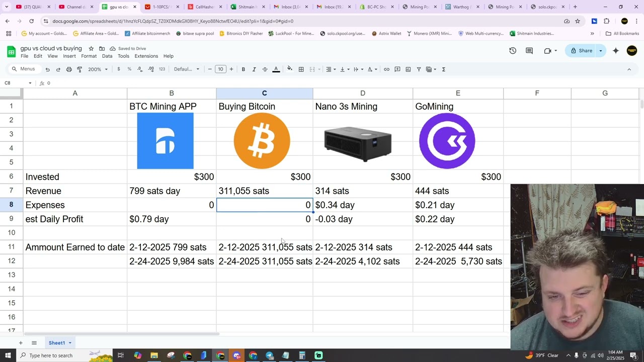644x362 pixels.
Task: Click the Share button
Action: point(581,51)
